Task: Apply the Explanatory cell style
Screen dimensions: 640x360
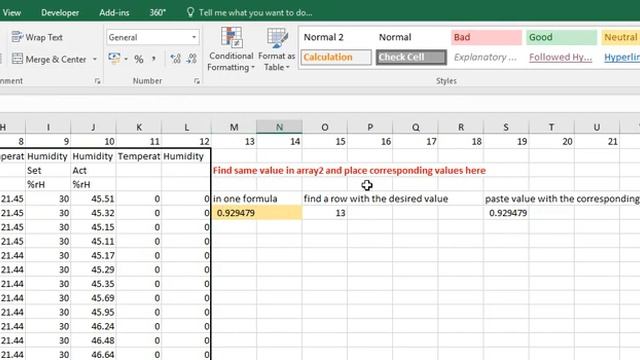Action: click(486, 57)
